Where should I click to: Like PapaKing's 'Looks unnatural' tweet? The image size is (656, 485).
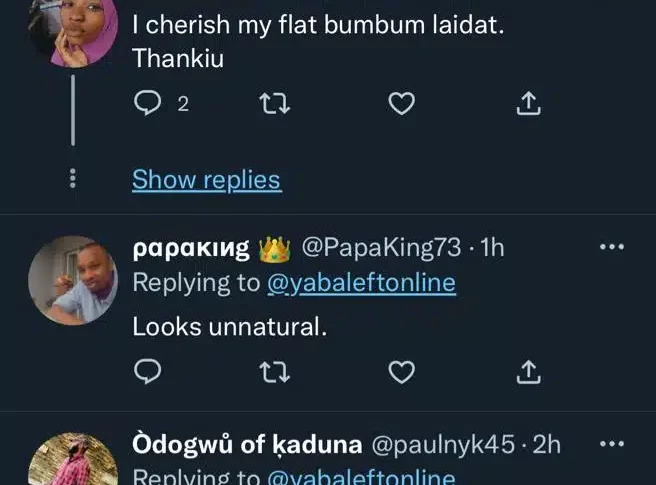coord(401,372)
